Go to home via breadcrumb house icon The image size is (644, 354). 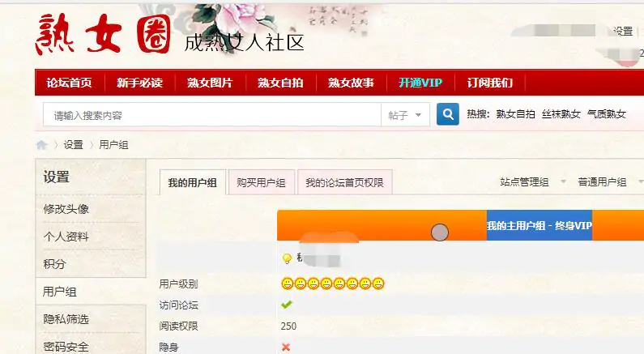(x=41, y=144)
